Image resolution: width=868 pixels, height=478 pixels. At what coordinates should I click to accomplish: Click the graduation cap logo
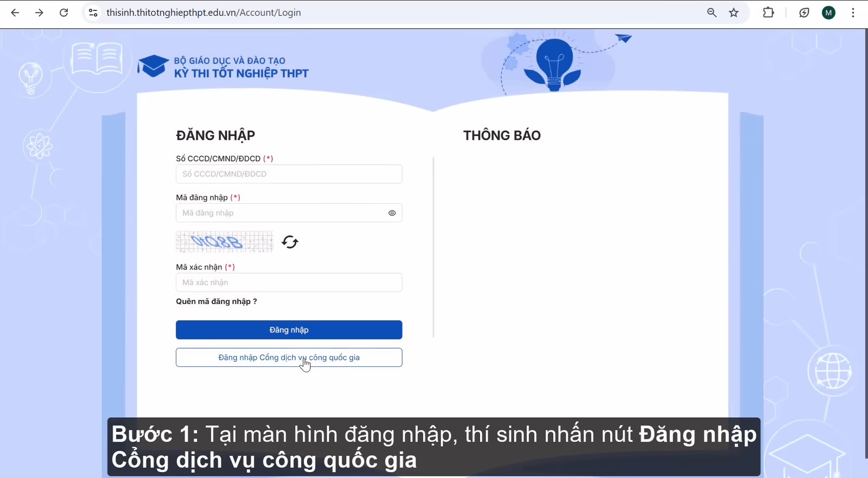tap(153, 66)
